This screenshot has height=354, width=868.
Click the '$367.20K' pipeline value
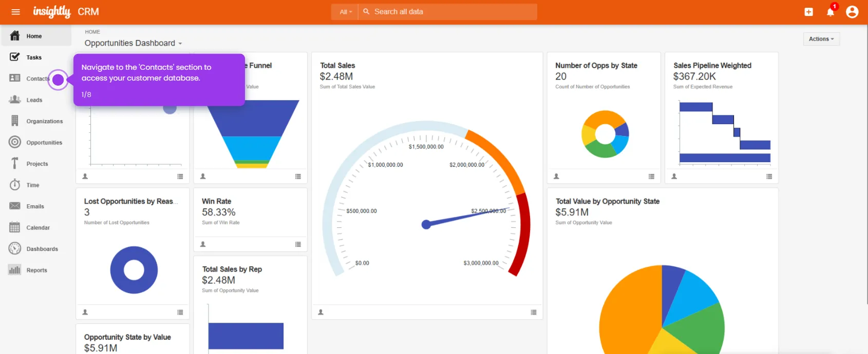pyautogui.click(x=694, y=76)
